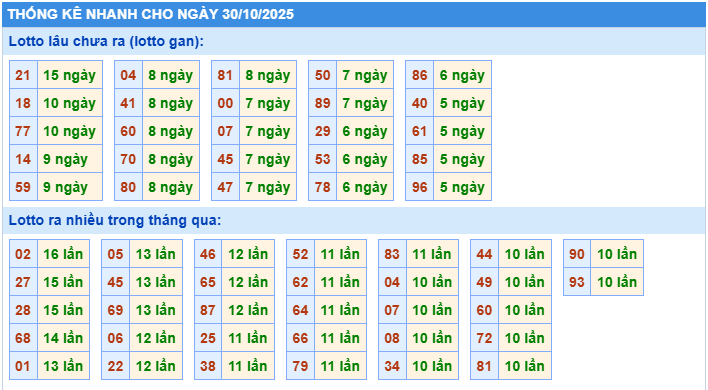
Task: Select number 45 with 13 lần
Action: click(x=116, y=282)
